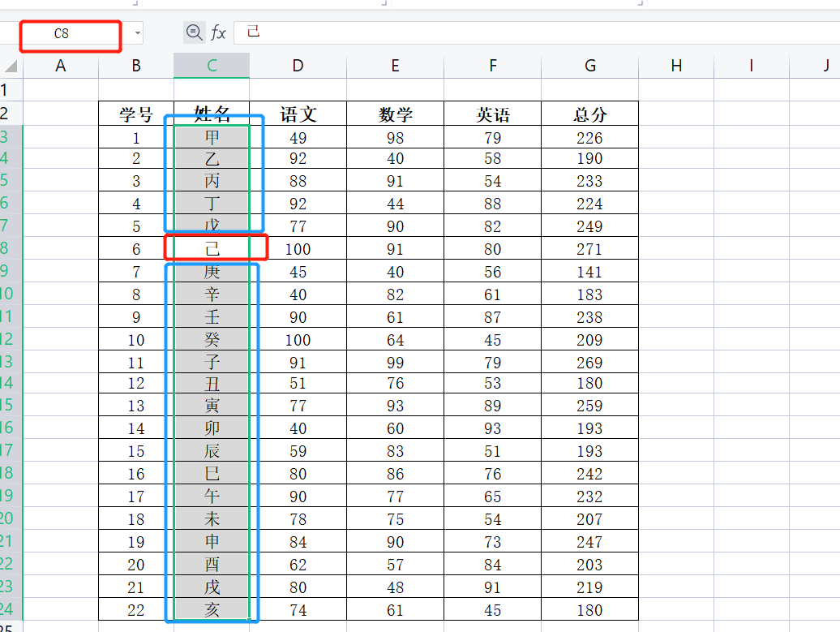Select the name cell 巳
The width and height of the screenshot is (840, 632).
click(212, 473)
